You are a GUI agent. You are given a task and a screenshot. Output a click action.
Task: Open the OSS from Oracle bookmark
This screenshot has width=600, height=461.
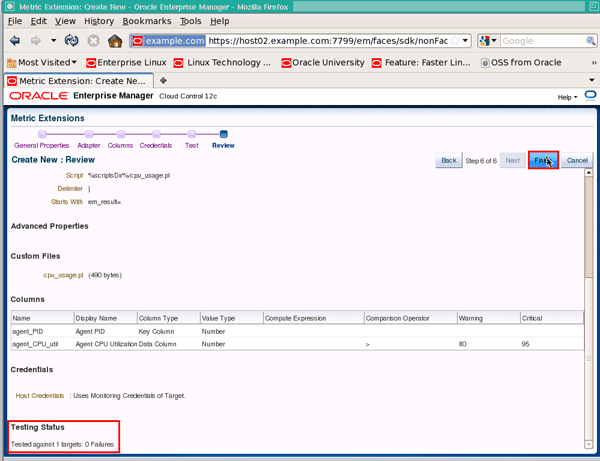(x=521, y=62)
